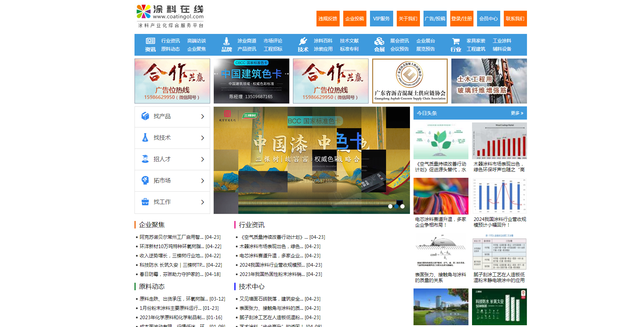Screen dimensions: 644x327
Task: Expand the 招人才 arrow chevron
Action: click(x=202, y=159)
